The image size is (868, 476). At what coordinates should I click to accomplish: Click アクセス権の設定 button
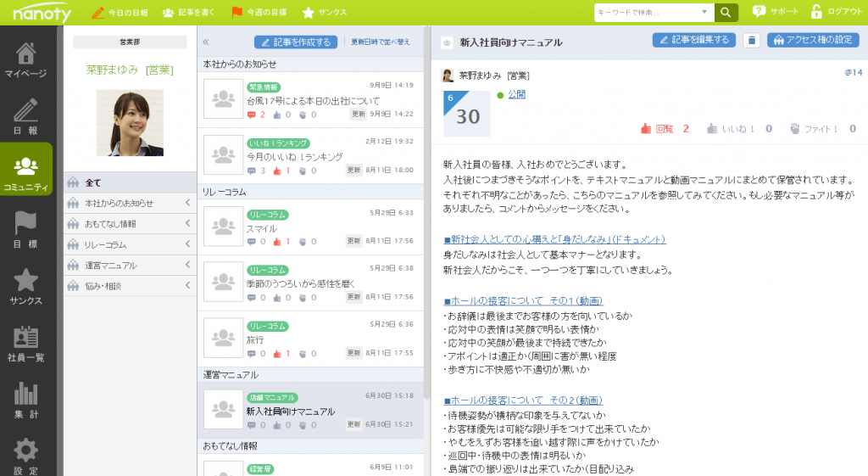pyautogui.click(x=812, y=40)
